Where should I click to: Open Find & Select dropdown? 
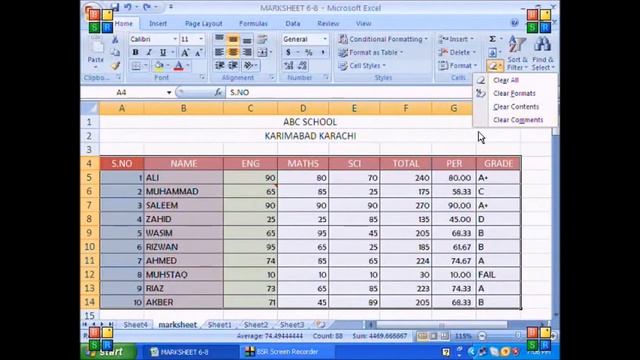(543, 53)
